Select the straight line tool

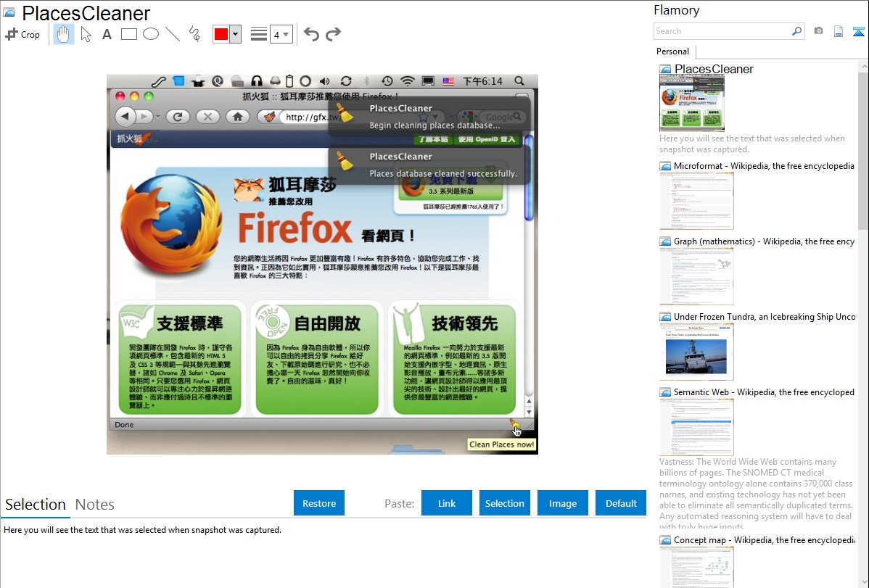pos(172,34)
